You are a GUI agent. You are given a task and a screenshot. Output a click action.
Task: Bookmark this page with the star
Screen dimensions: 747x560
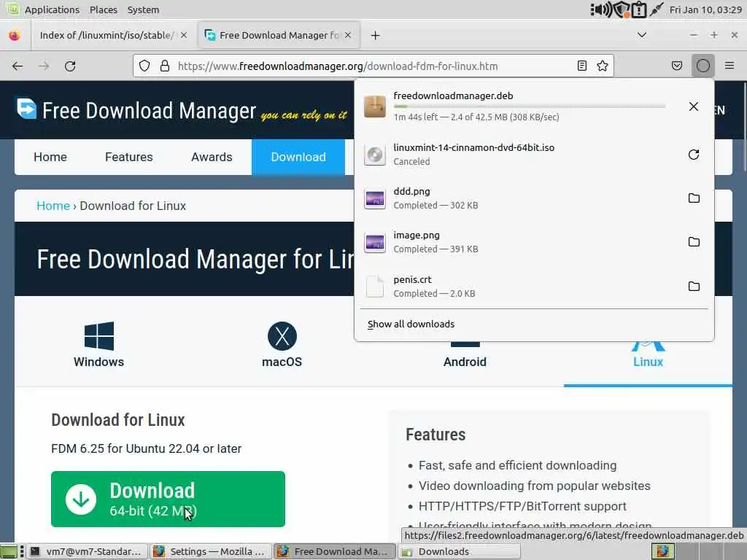point(602,66)
